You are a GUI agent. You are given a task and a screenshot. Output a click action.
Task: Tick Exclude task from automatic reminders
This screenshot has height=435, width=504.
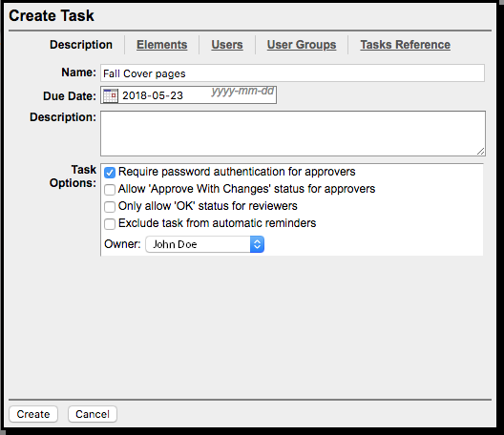coord(110,223)
